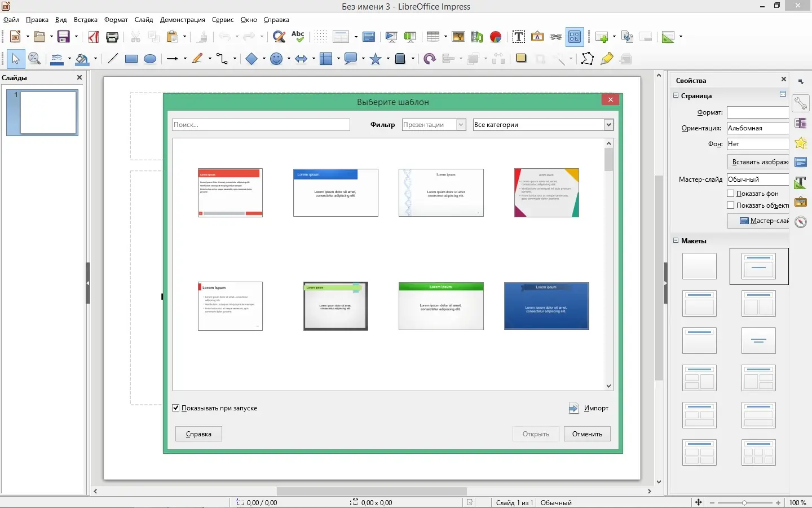
Task: Select the Rectangle drawing tool
Action: [x=131, y=59]
